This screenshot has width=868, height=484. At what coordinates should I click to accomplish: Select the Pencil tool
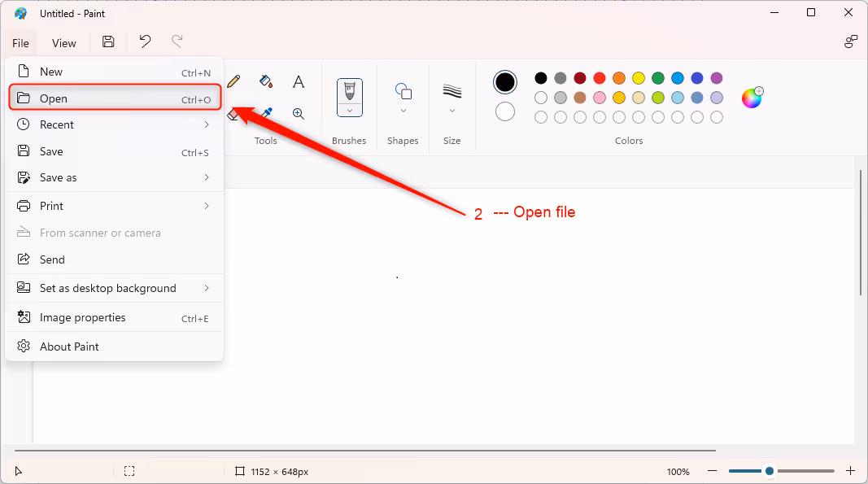click(233, 81)
